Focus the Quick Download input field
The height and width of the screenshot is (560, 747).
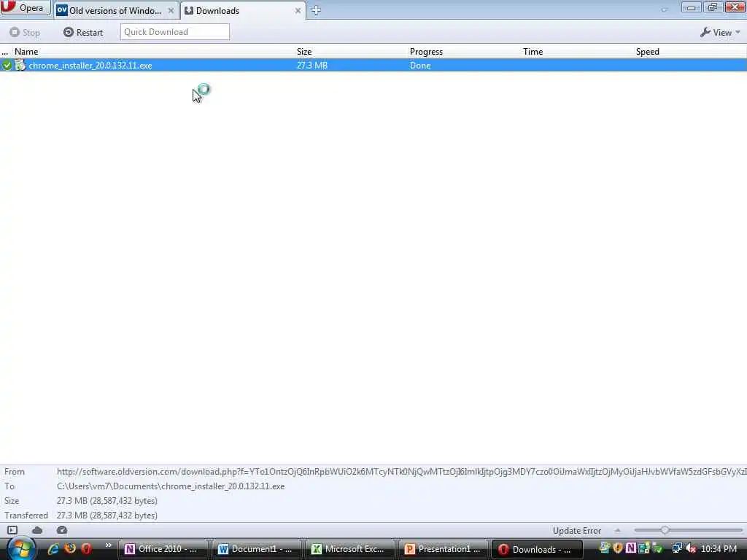pyautogui.click(x=175, y=32)
